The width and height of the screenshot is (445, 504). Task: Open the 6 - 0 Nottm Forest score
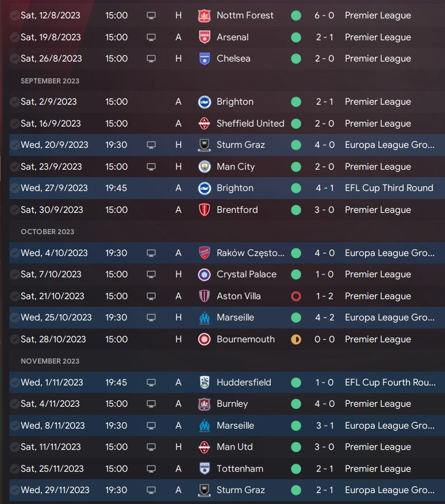325,16
